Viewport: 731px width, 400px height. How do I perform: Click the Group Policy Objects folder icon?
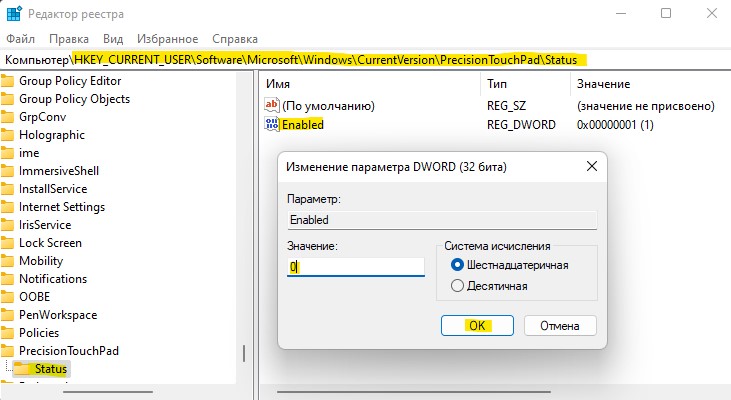pyautogui.click(x=7, y=99)
